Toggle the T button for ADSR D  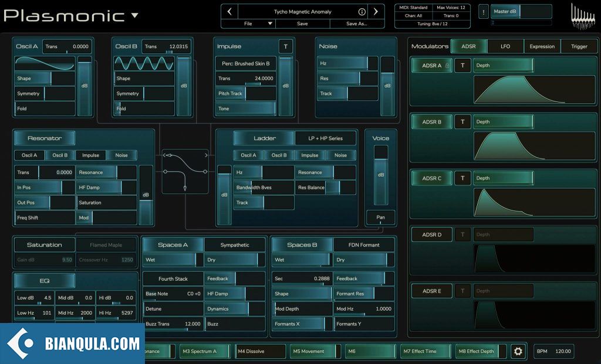[462, 234]
